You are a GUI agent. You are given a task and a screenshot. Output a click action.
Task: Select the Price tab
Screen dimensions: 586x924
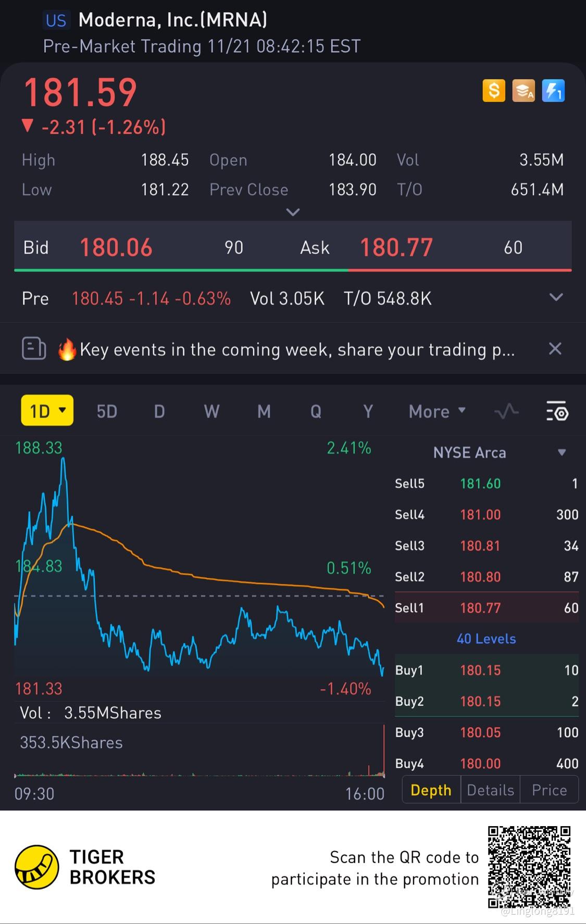coord(549,790)
